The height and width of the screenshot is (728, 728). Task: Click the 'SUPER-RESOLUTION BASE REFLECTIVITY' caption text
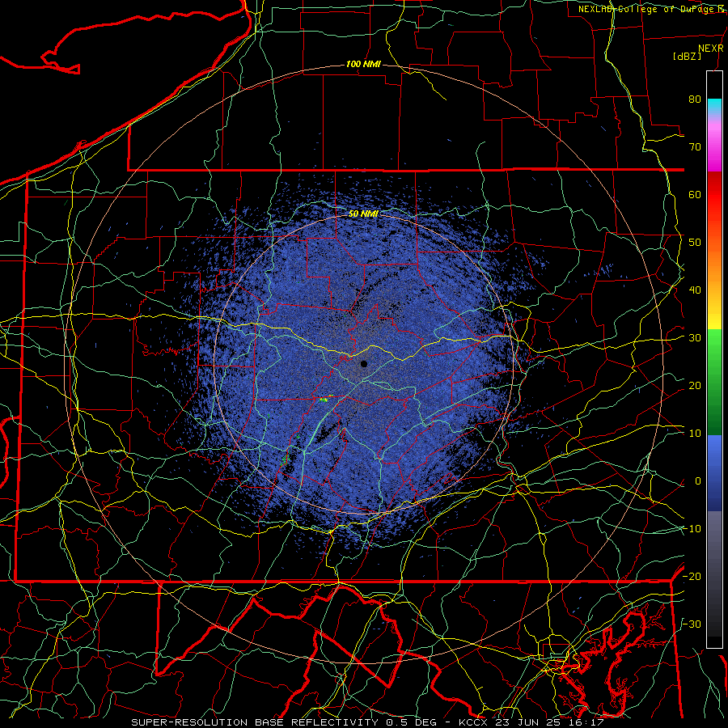coord(255,722)
